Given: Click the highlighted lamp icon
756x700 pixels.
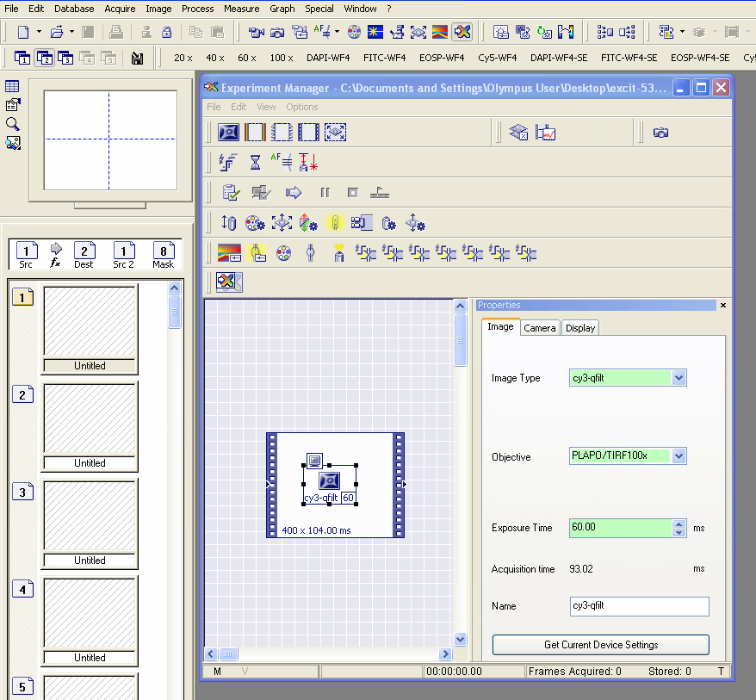Looking at the screenshot, I should coord(335,223).
